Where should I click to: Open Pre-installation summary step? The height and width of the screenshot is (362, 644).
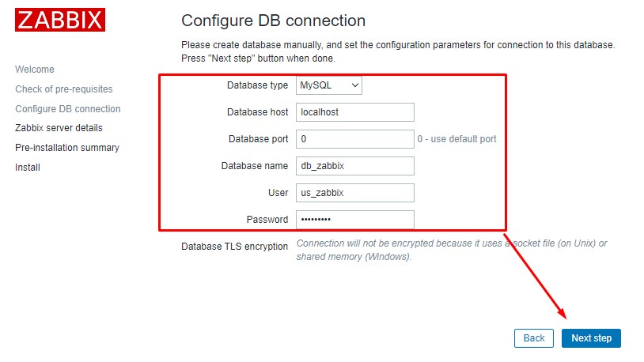[67, 148]
